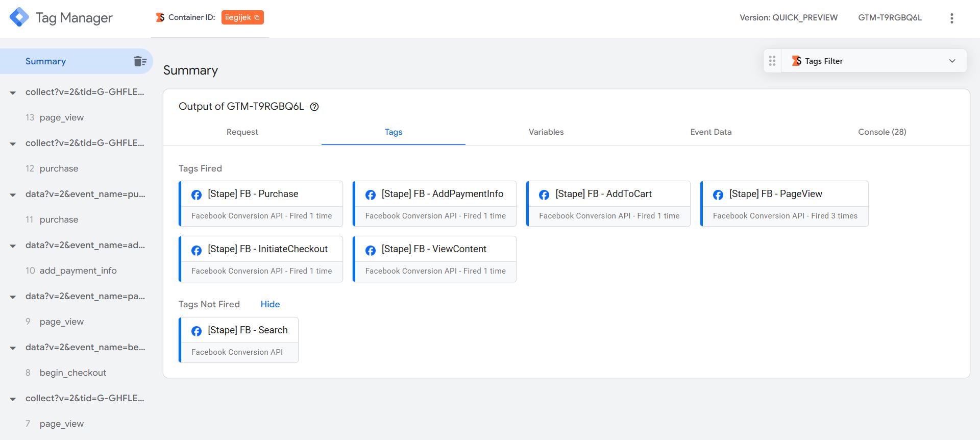Collapse the collect request above 7 page_view
The image size is (980, 440).
[13, 399]
